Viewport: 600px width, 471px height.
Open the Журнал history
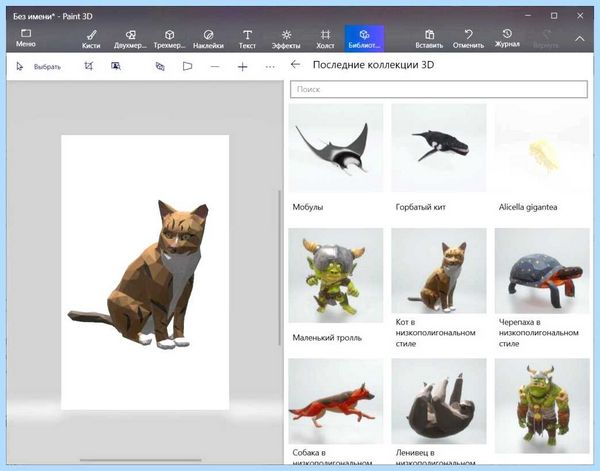507,39
